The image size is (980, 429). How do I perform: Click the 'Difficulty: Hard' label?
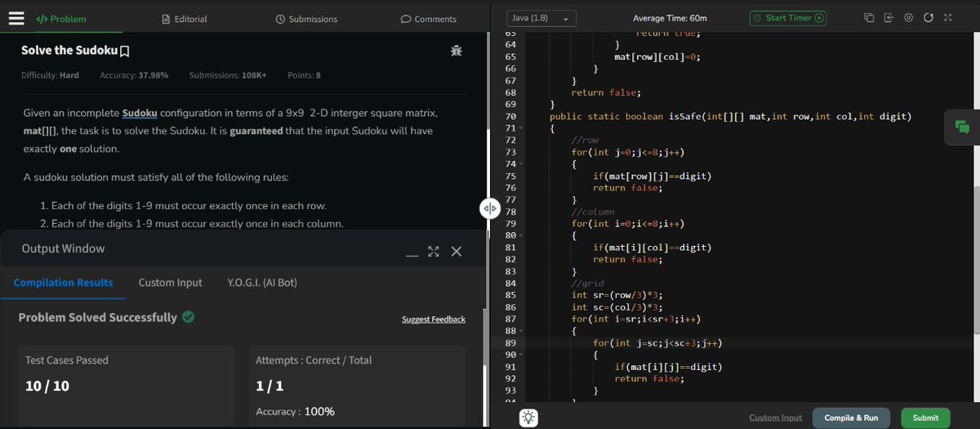click(x=50, y=75)
